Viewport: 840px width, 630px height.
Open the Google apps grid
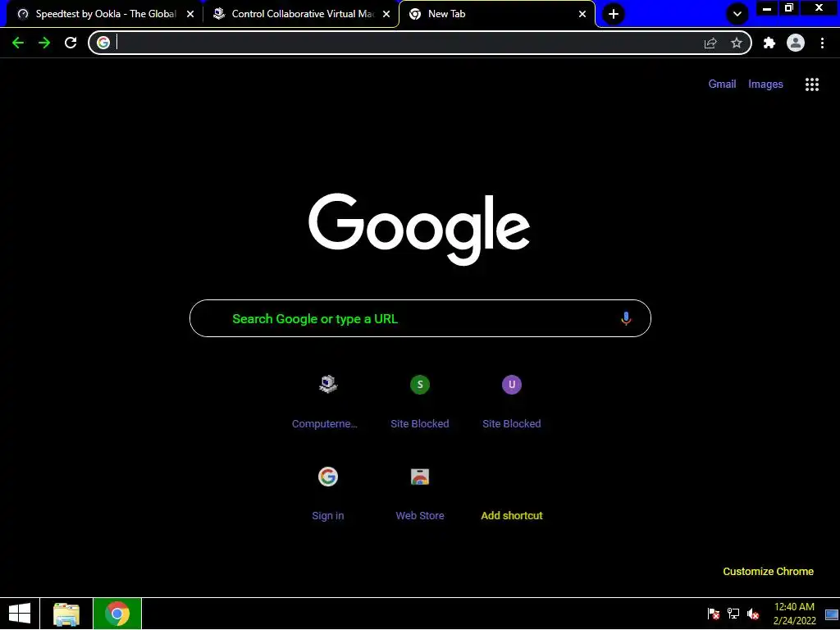click(x=812, y=84)
